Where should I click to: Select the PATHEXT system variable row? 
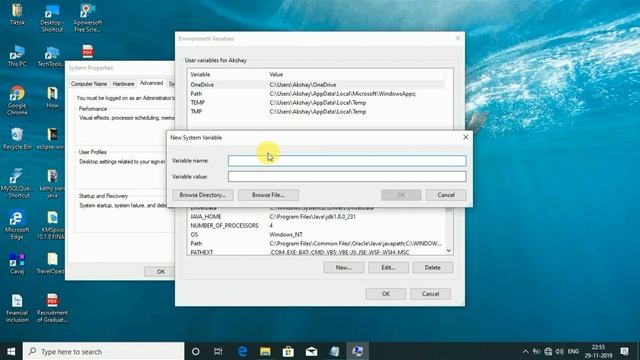pos(316,252)
